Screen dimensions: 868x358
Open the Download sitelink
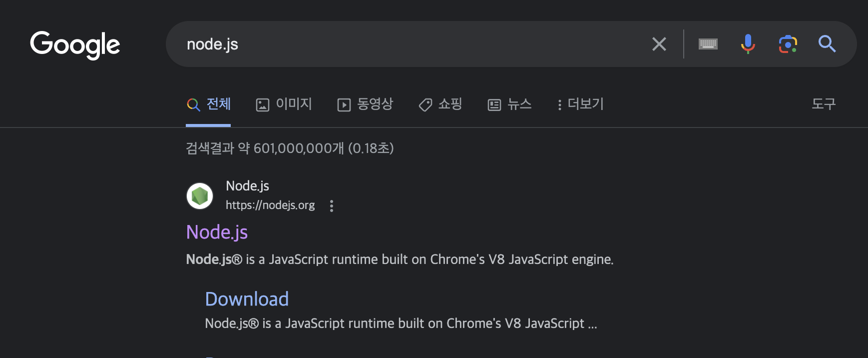pos(247,299)
